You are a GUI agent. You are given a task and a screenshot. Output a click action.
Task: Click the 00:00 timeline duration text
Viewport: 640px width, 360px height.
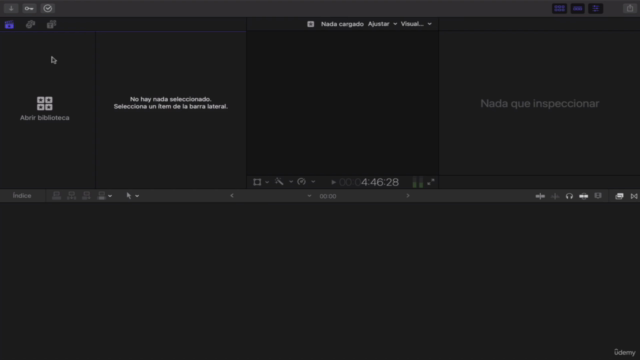(x=328, y=196)
